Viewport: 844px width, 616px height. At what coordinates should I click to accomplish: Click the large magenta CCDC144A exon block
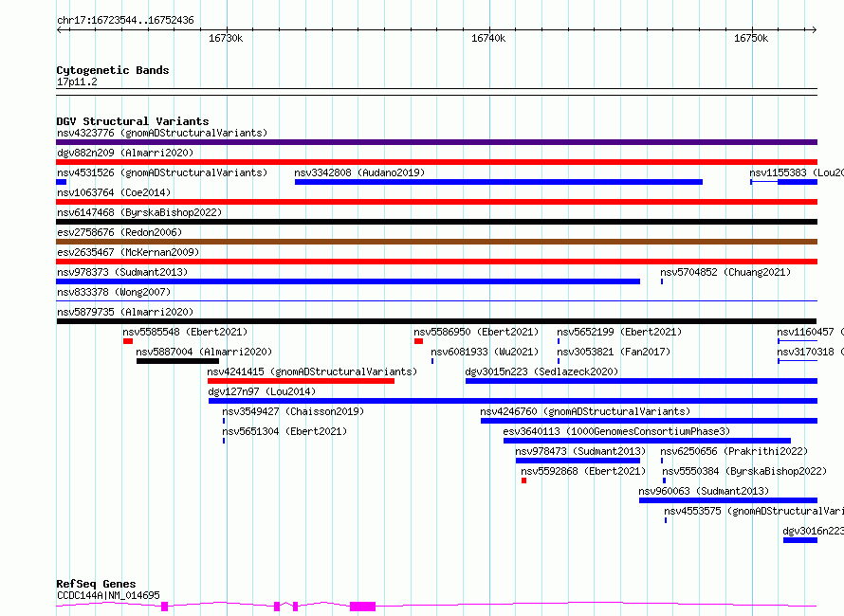(363, 607)
